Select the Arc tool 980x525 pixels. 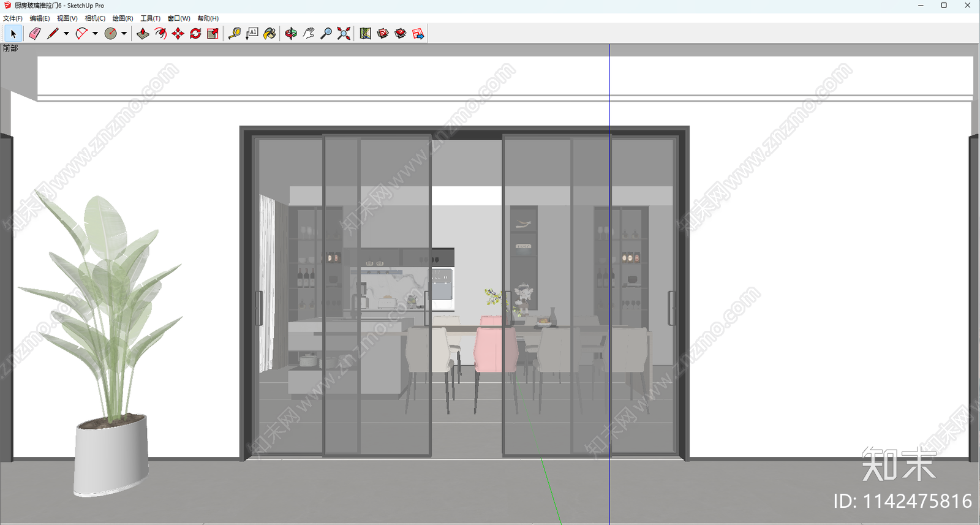pos(81,34)
